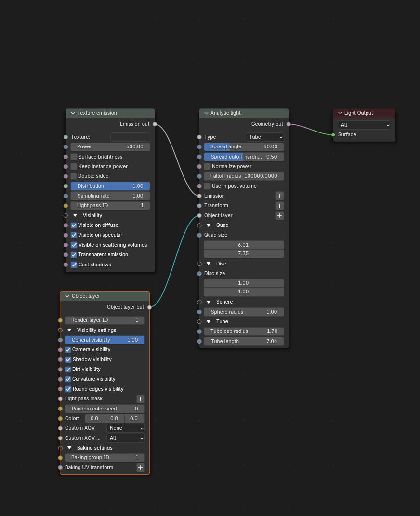Click the Render layer ID socket
The height and width of the screenshot is (516, 420).
click(60, 320)
